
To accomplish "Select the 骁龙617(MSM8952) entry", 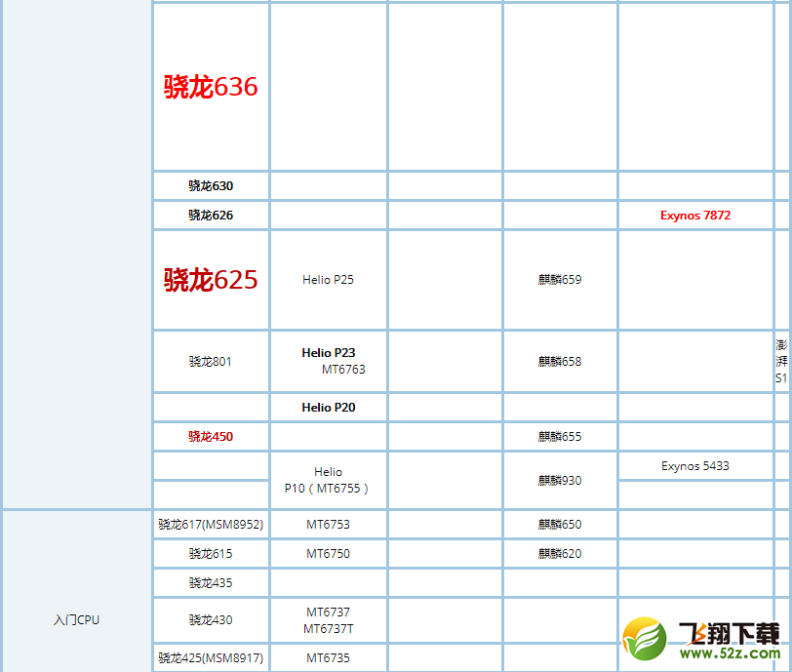I will (x=208, y=524).
